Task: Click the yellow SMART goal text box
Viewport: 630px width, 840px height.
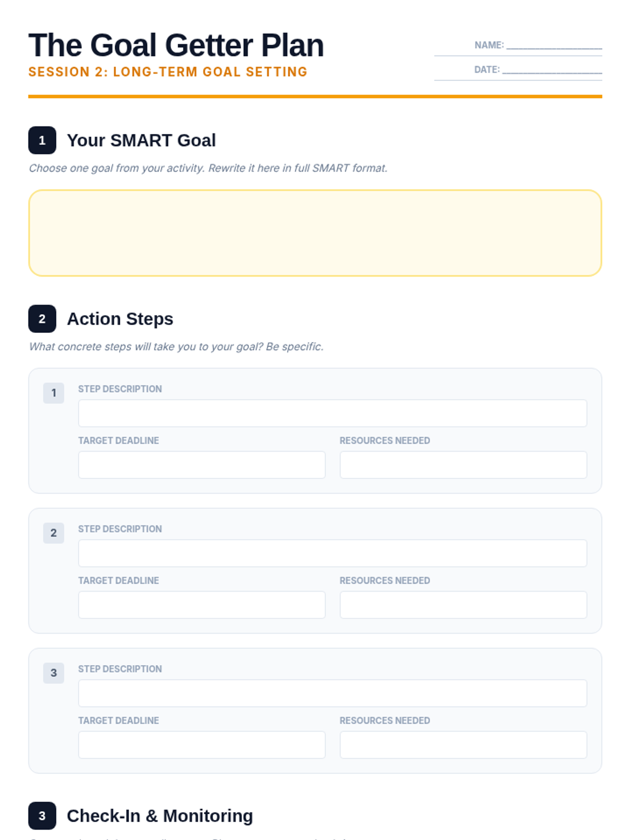Action: (315, 233)
